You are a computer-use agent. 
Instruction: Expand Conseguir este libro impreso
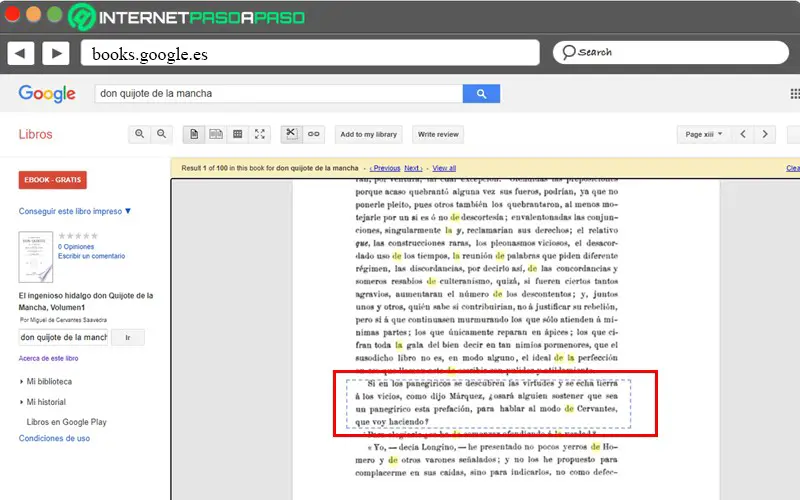(74, 211)
